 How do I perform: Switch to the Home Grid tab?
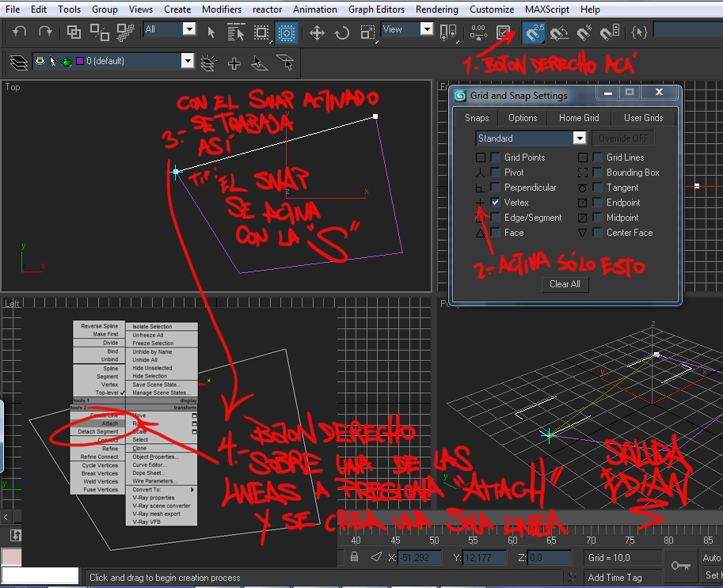[579, 118]
